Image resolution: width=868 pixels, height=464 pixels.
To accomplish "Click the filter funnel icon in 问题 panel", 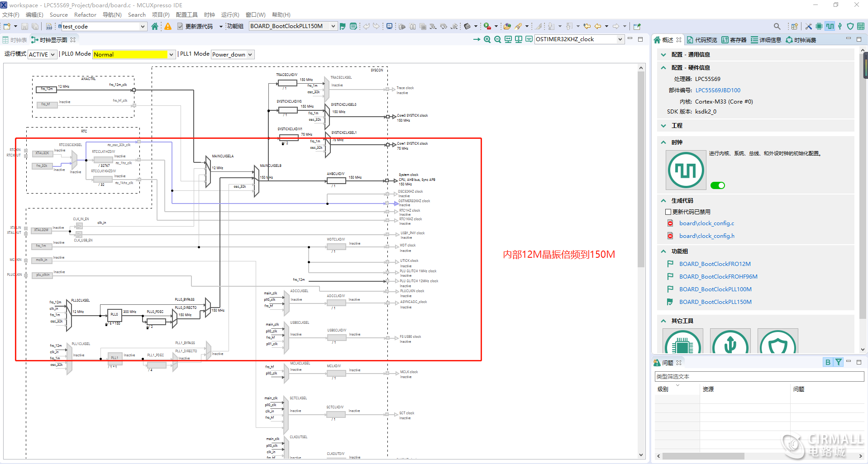I will pos(839,362).
